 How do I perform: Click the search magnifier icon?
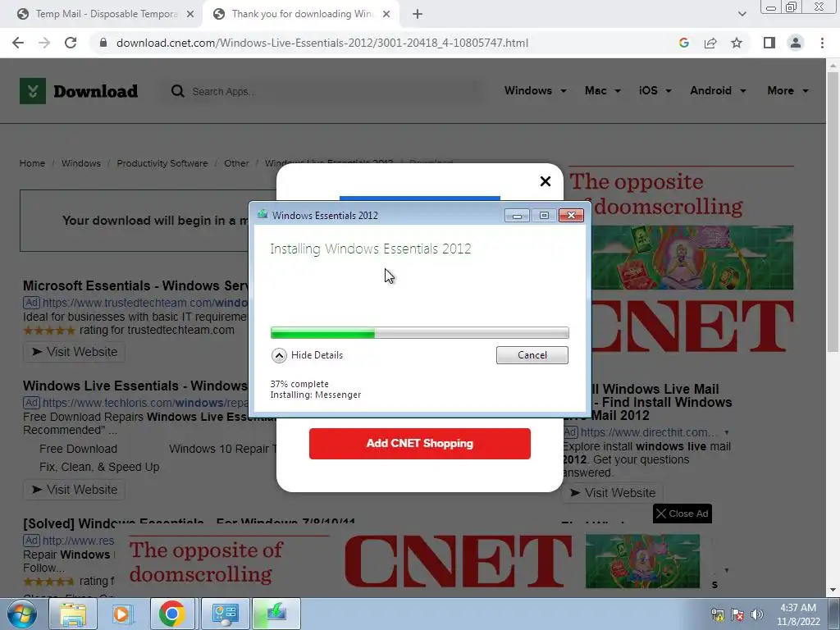[x=178, y=91]
